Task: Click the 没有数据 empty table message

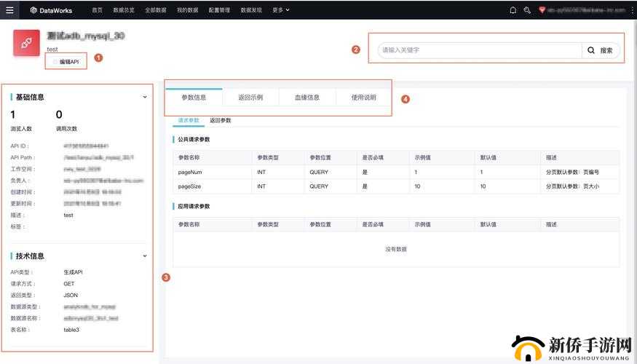Action: (x=396, y=249)
